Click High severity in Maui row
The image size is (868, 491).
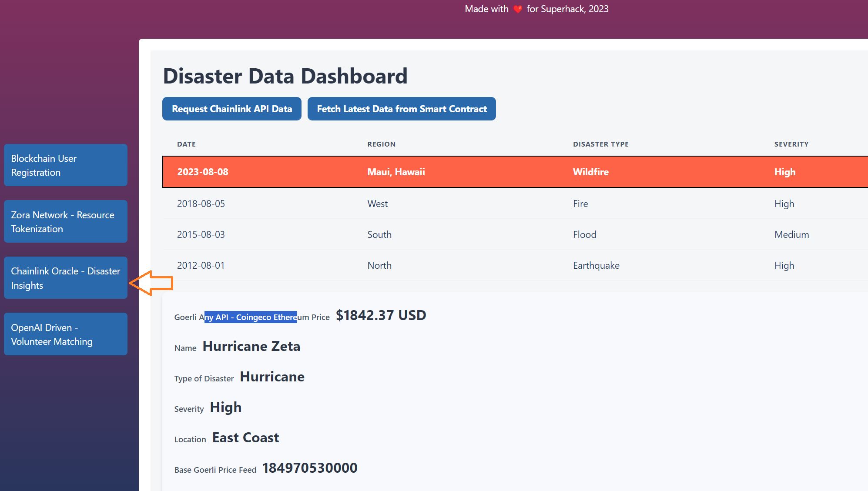(x=784, y=172)
